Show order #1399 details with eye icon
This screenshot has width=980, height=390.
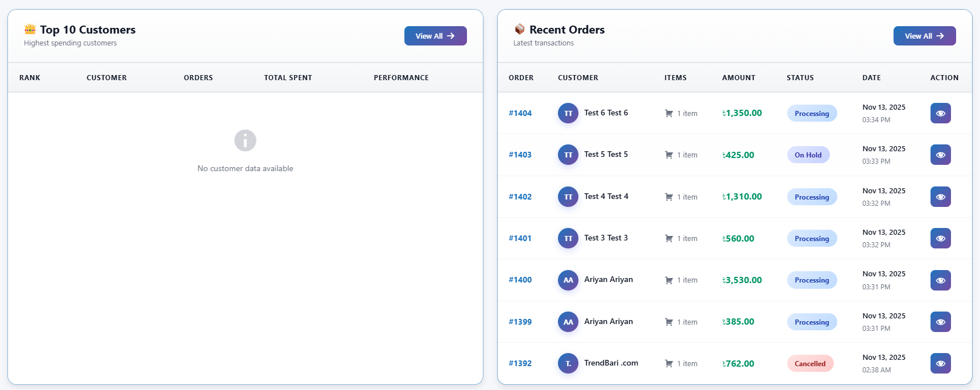[940, 322]
